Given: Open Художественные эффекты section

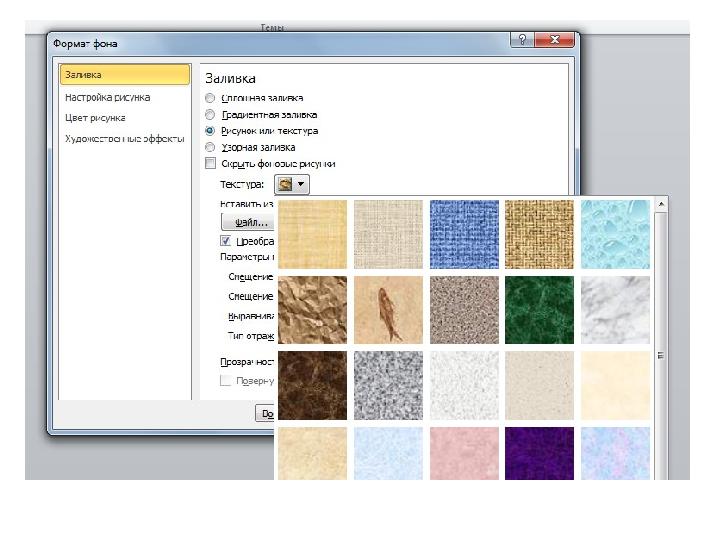Looking at the screenshot, I should [x=124, y=139].
